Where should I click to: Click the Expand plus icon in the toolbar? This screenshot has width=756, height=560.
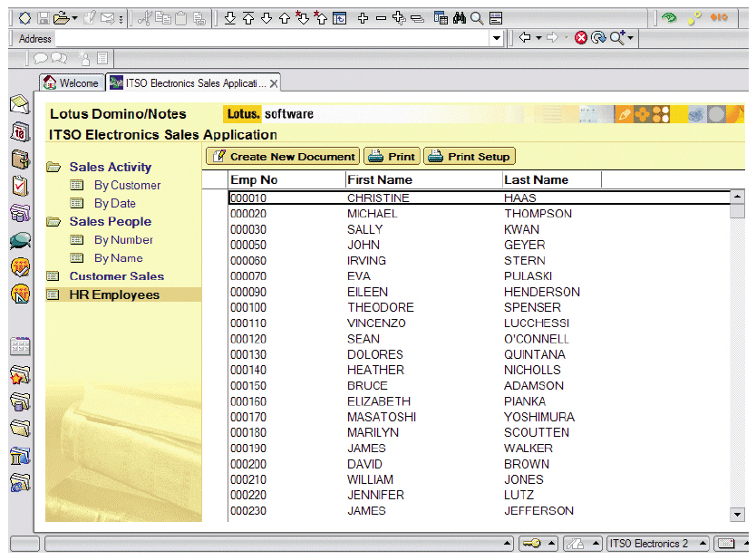pos(363,18)
